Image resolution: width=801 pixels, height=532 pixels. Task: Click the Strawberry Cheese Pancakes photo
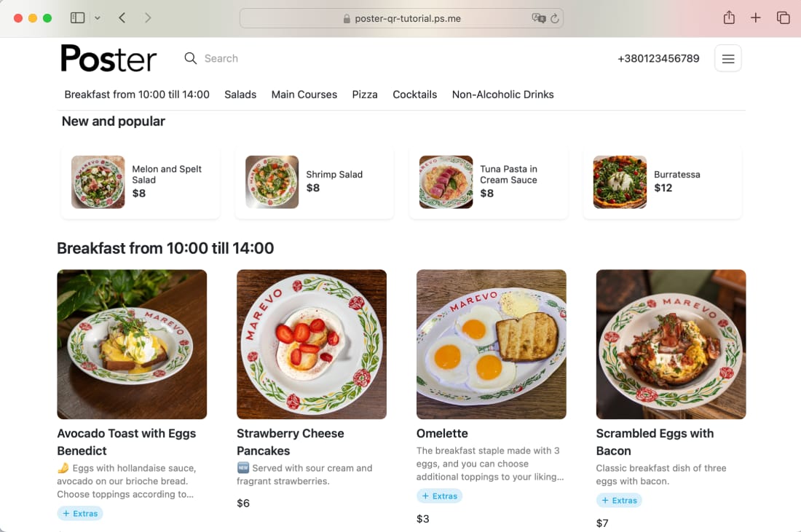(312, 345)
